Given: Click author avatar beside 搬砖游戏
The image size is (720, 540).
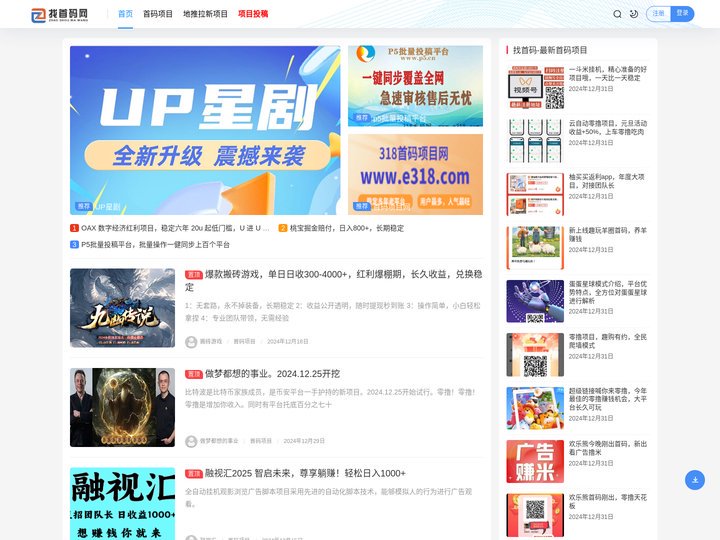Looking at the screenshot, I should coord(191,342).
